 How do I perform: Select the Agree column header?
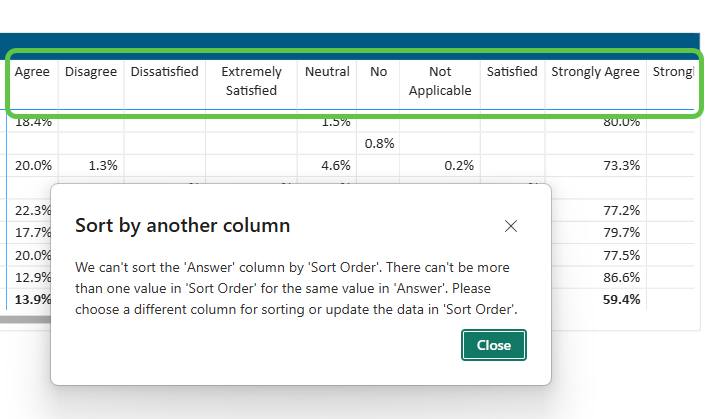pos(32,72)
